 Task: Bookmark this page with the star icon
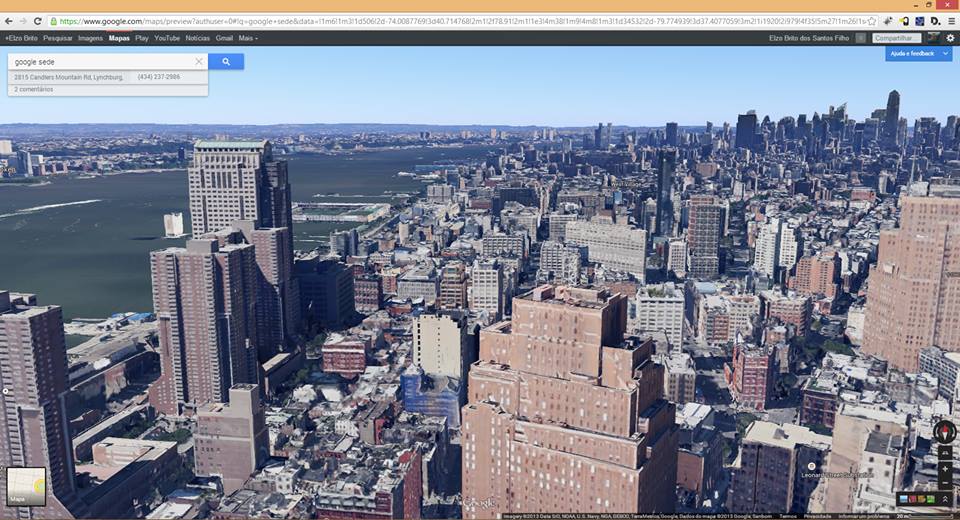(872, 21)
